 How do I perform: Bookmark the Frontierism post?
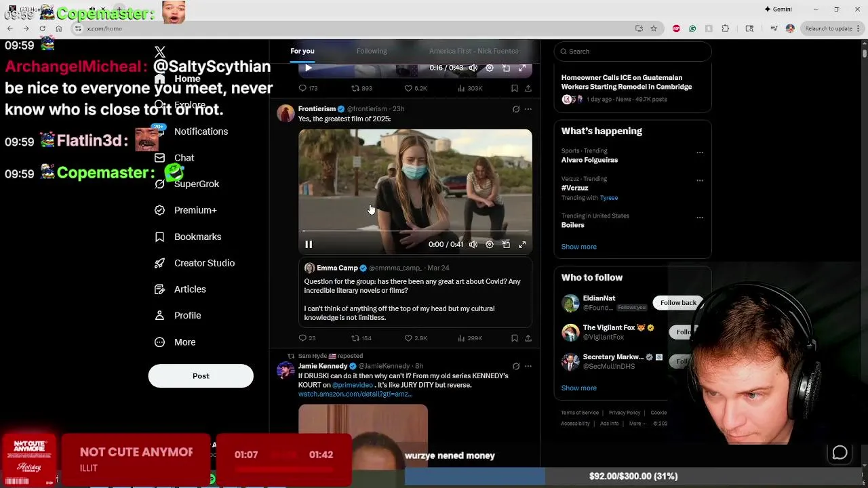click(515, 338)
